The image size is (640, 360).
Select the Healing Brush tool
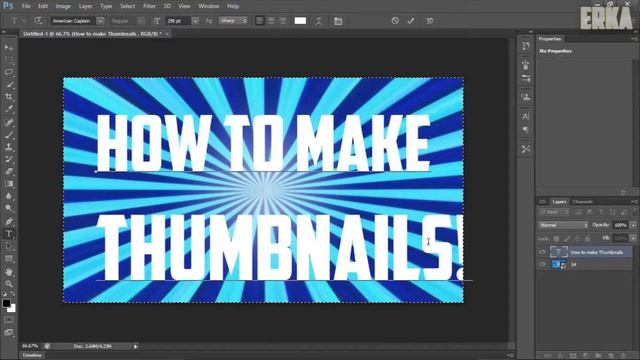coord(9,122)
